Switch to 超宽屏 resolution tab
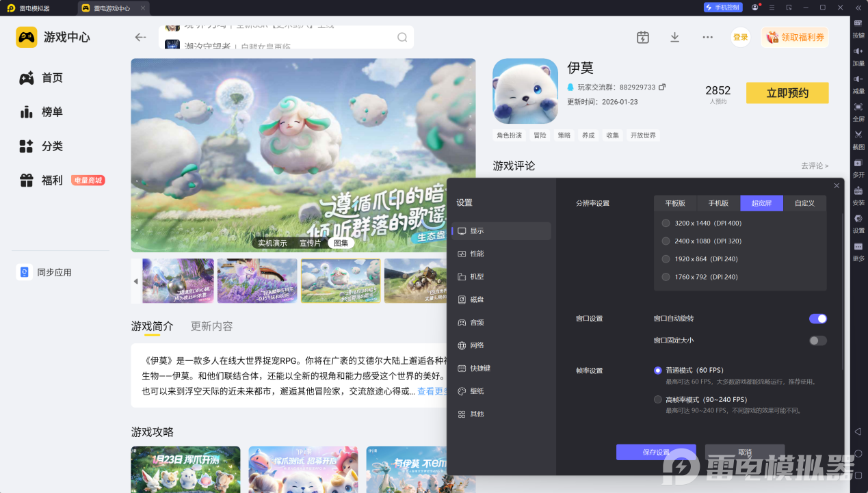The width and height of the screenshot is (868, 493). [761, 203]
